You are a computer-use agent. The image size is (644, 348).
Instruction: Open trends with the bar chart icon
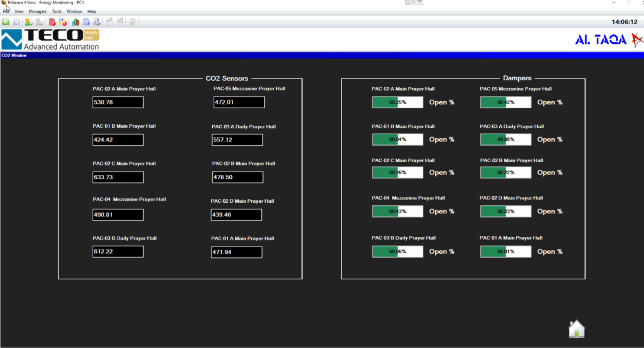[x=75, y=22]
